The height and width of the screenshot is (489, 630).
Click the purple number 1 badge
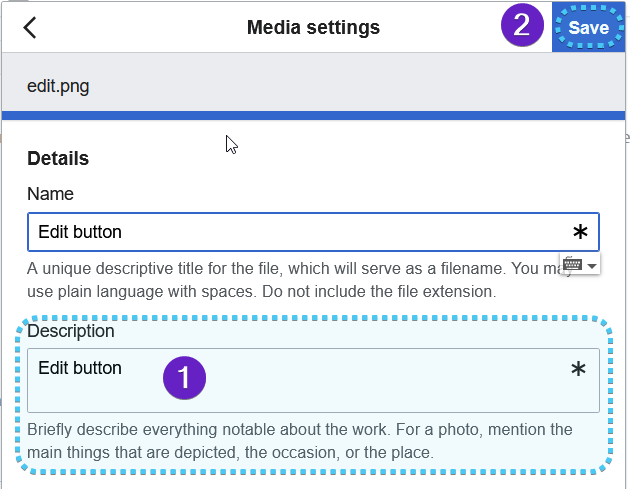(x=184, y=378)
